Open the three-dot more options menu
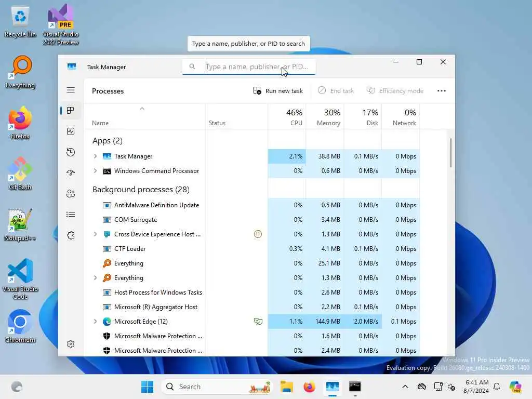The image size is (532, 399). (442, 91)
